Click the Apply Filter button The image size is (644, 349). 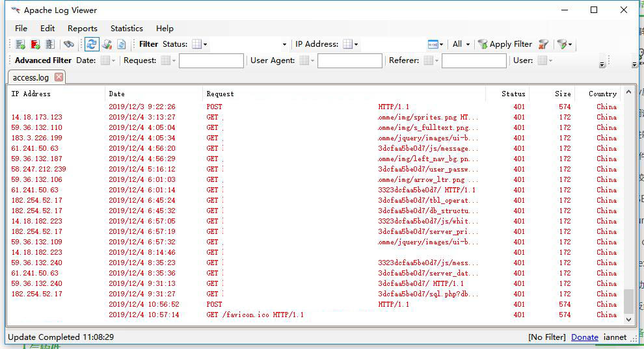click(505, 44)
